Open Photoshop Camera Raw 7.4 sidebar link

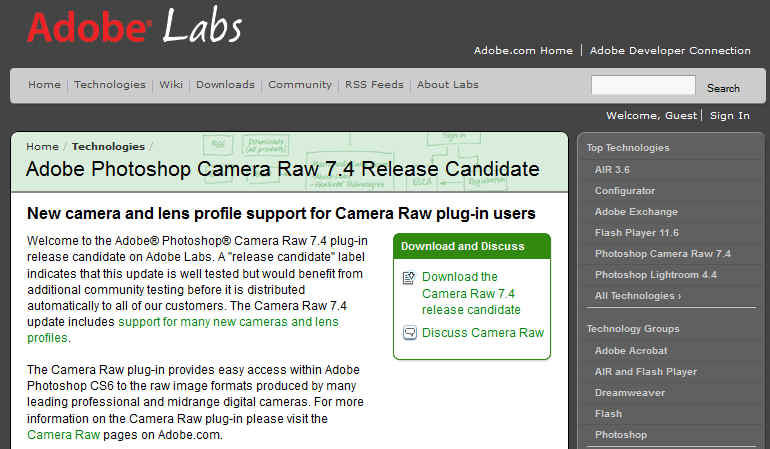662,254
